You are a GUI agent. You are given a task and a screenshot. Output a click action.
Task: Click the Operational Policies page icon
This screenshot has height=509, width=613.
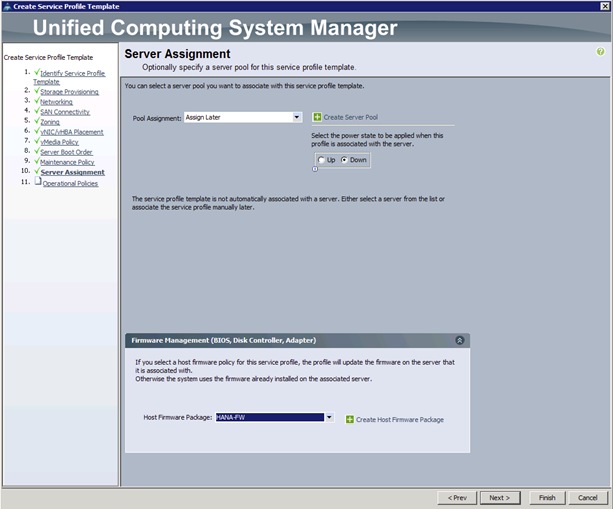point(38,181)
